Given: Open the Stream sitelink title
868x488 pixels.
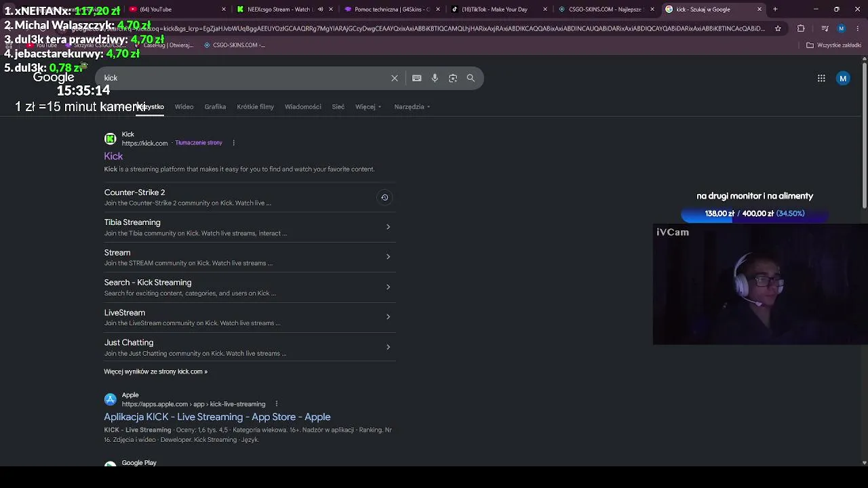Looking at the screenshot, I should pos(117,253).
